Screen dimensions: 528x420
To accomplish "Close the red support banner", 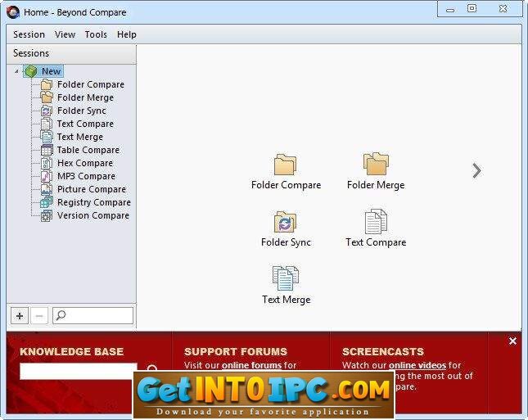I will click(x=512, y=341).
